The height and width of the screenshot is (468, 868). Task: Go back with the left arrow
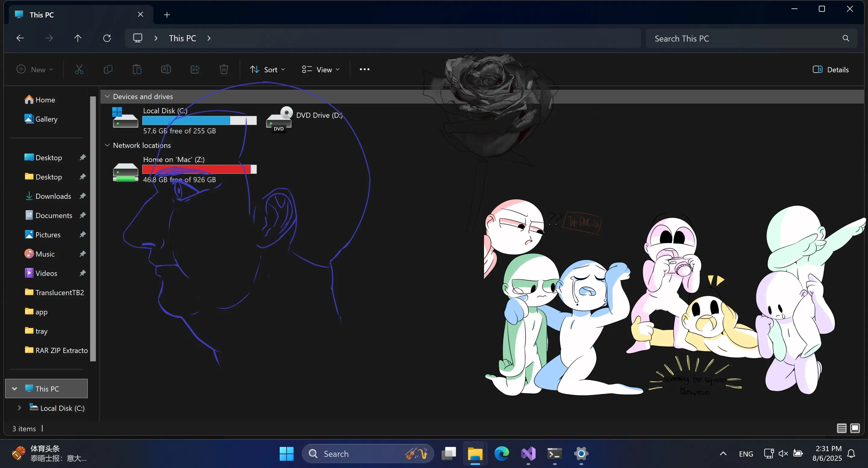[x=20, y=38]
